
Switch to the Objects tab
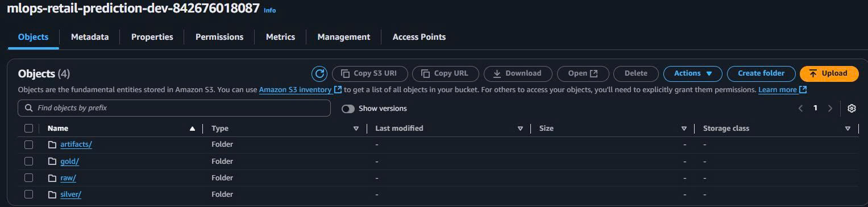[x=33, y=37]
